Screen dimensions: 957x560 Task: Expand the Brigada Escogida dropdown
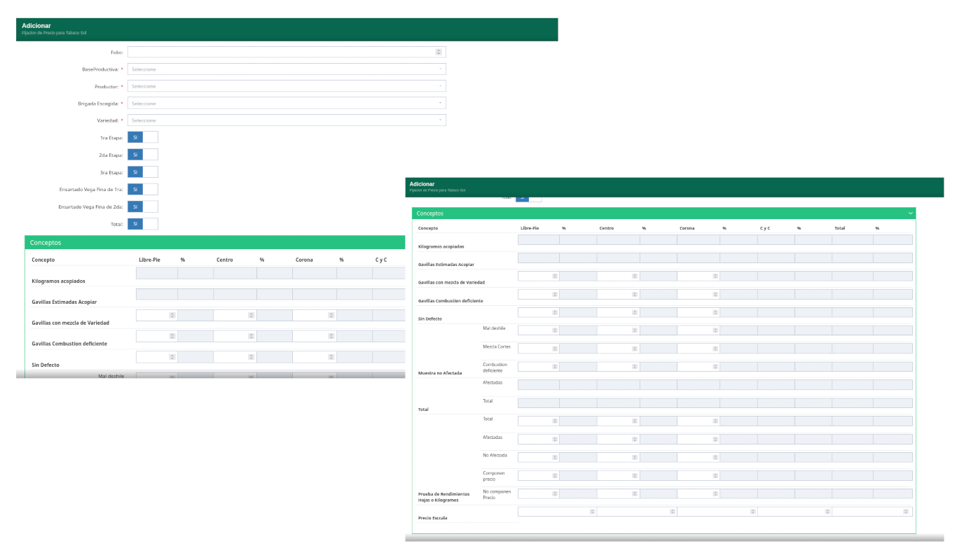pyautogui.click(x=287, y=103)
